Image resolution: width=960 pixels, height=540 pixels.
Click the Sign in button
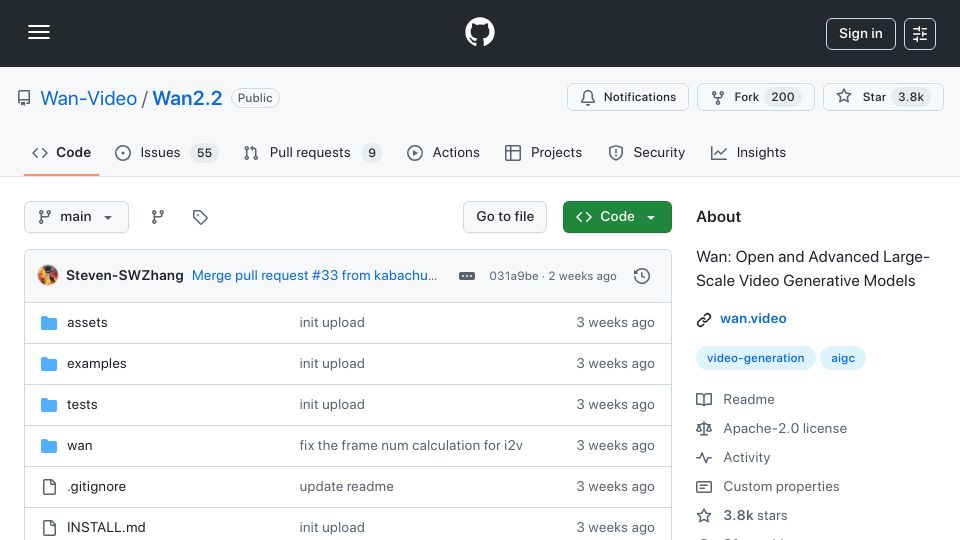tap(860, 34)
